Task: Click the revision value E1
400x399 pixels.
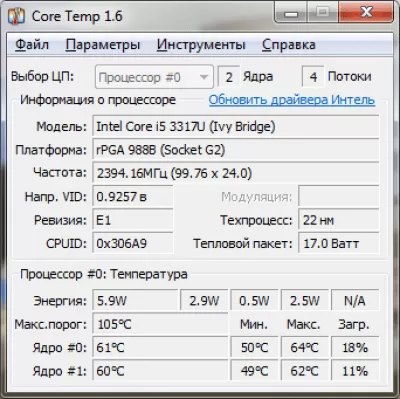Action: coord(133,220)
